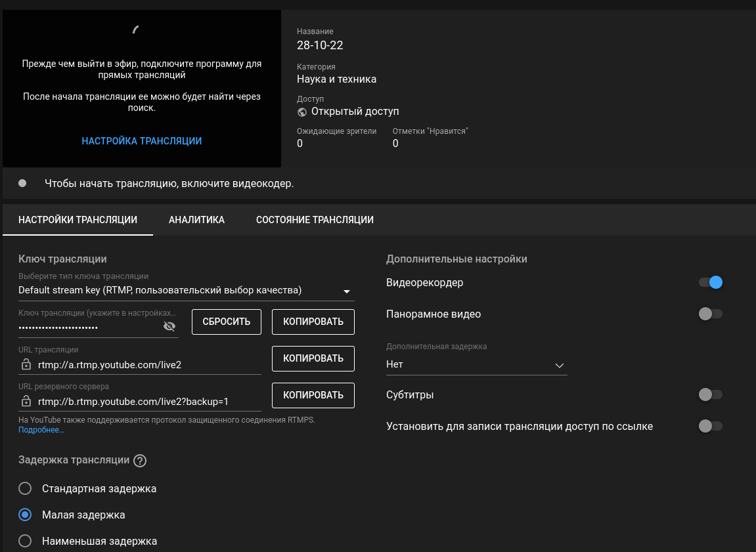Click the lock icon beside the backup URL
Screen dimensions: 756x552
25,402
